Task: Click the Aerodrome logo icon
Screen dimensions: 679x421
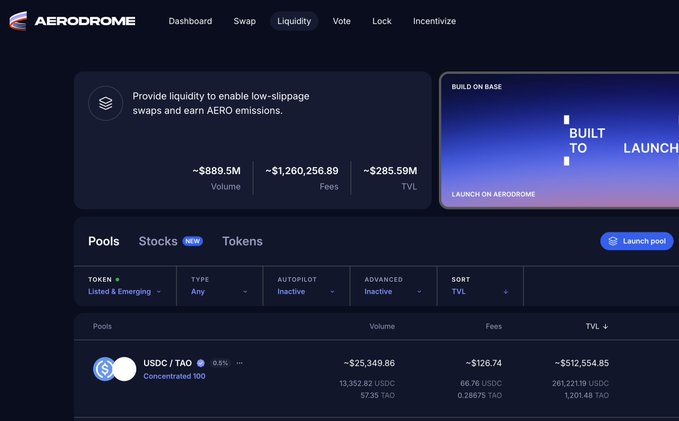Action: coord(18,21)
